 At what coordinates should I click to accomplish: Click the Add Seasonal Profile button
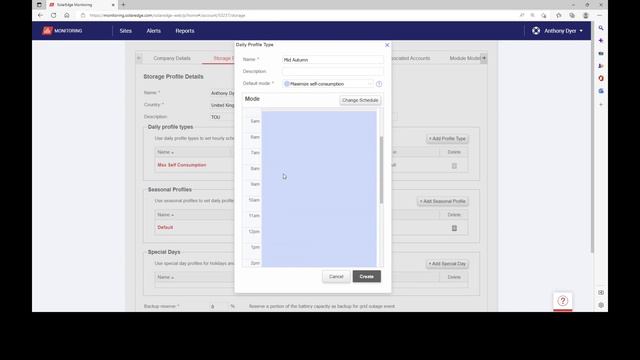[442, 201]
